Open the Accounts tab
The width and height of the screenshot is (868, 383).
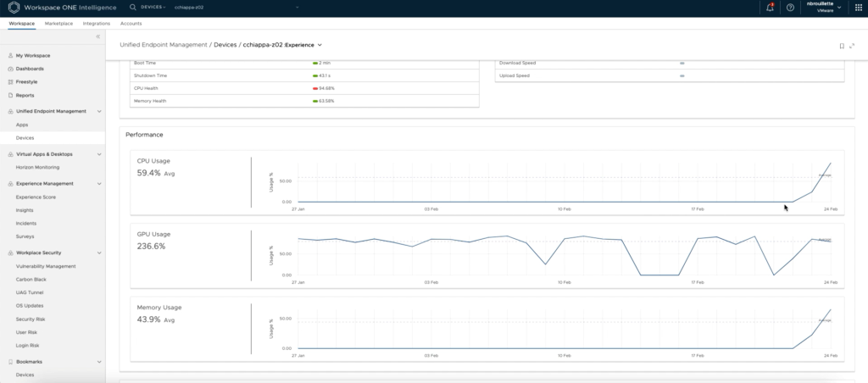[x=131, y=23]
